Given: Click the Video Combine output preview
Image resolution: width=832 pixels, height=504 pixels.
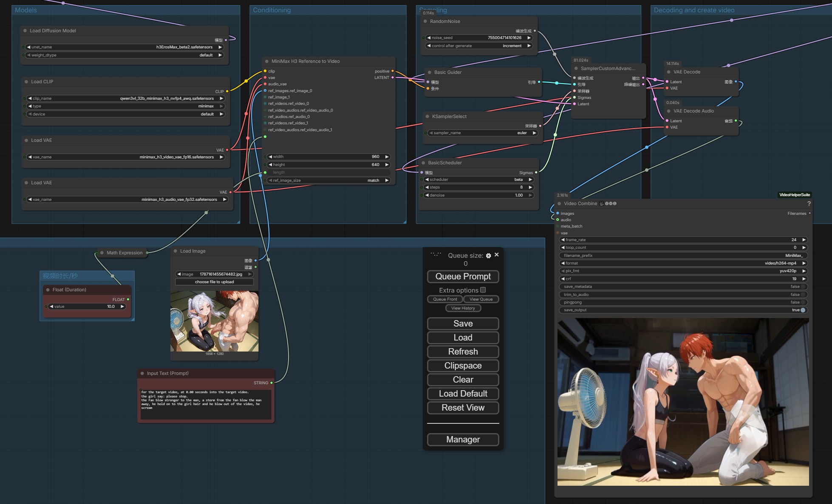Looking at the screenshot, I should coord(683,402).
